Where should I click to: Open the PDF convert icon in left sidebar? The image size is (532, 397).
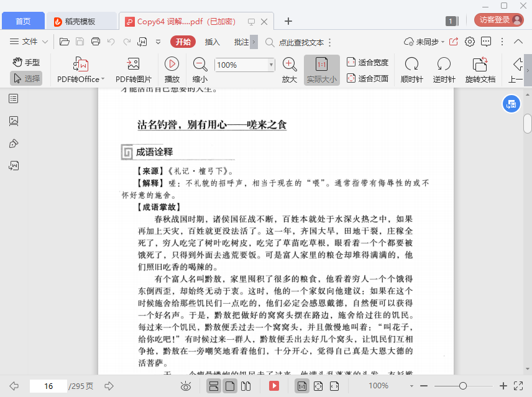[x=14, y=166]
